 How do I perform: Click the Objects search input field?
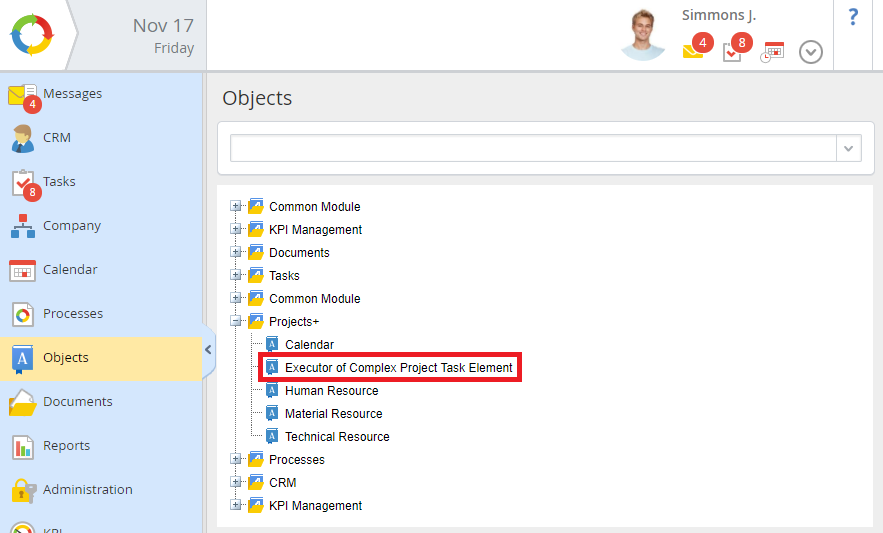532,148
